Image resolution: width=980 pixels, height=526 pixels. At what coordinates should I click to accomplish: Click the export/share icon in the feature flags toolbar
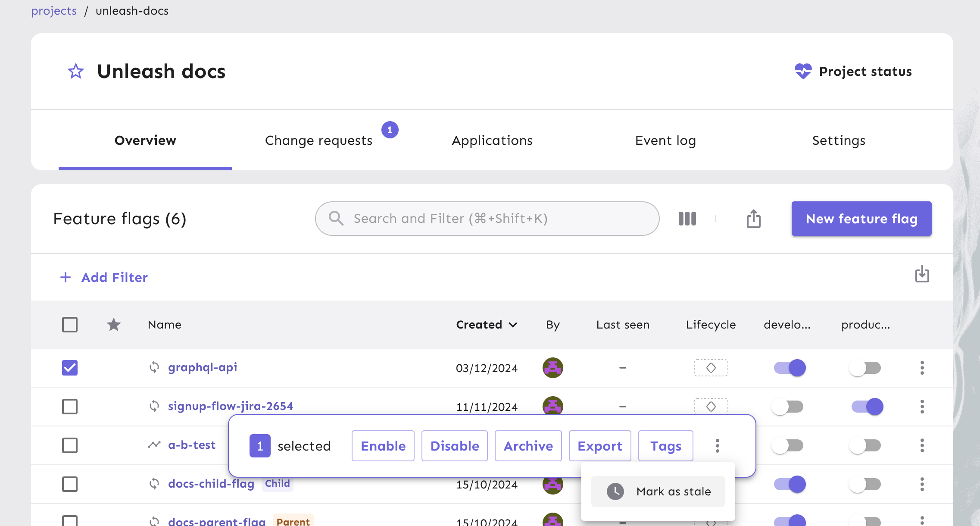[x=753, y=218]
